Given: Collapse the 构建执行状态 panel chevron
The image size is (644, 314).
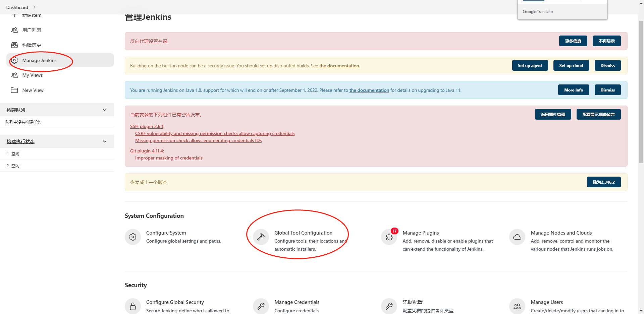Looking at the screenshot, I should click(105, 141).
